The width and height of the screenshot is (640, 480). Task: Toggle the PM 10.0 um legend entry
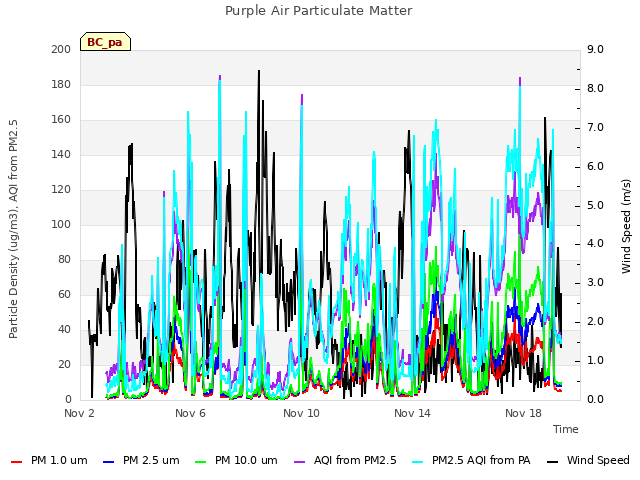point(236,460)
